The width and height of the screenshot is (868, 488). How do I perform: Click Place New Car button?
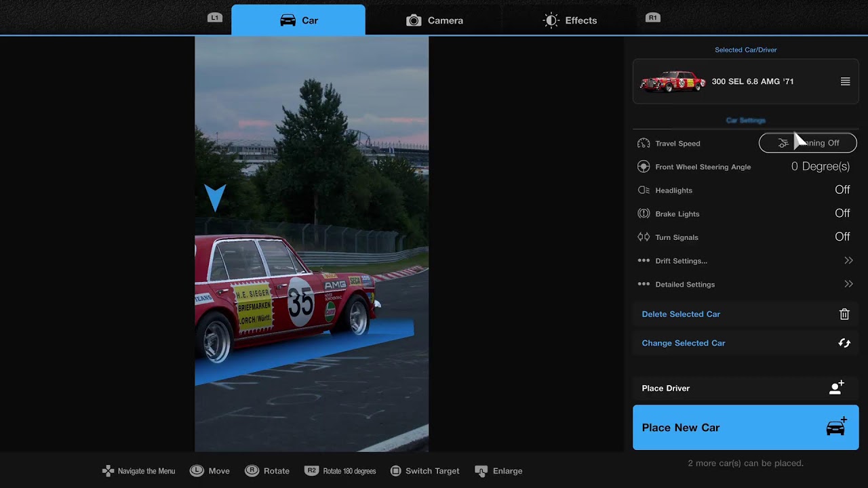click(745, 428)
